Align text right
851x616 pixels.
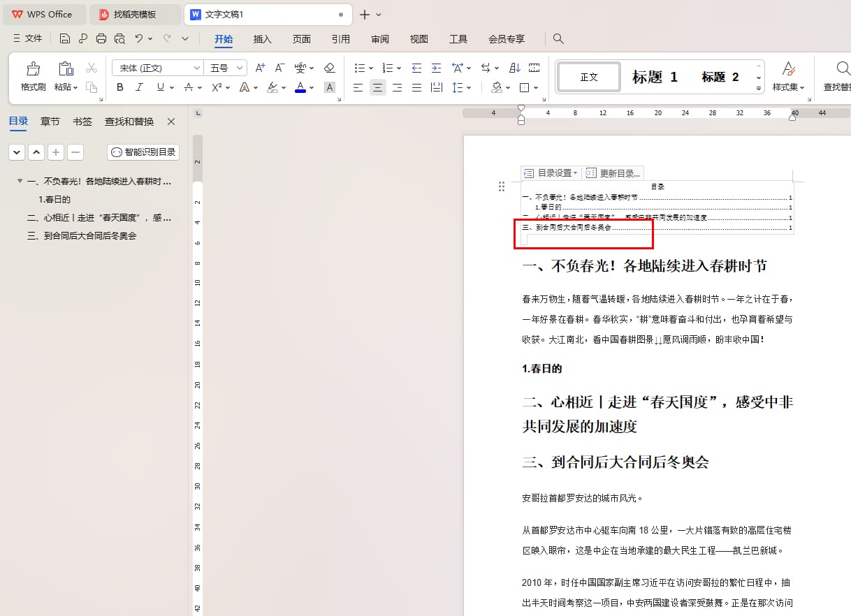[397, 87]
